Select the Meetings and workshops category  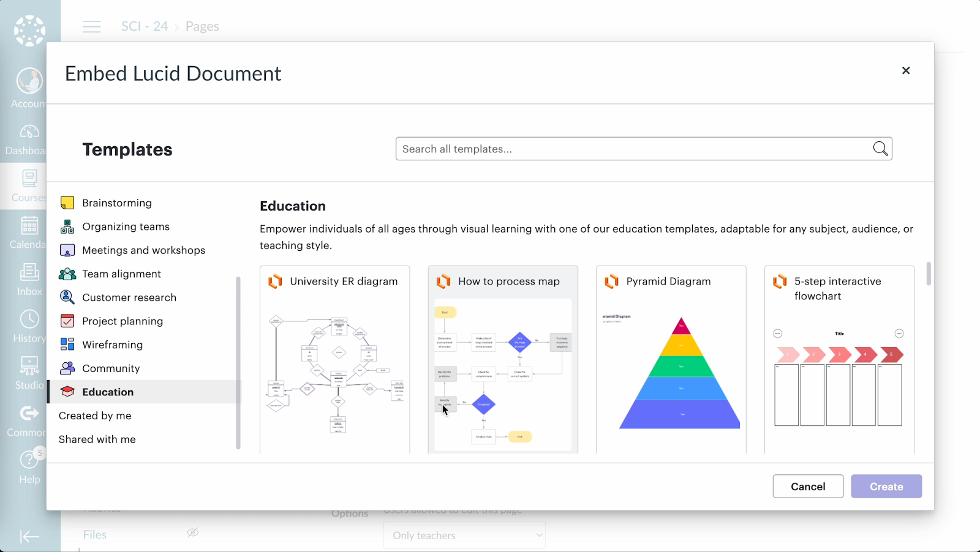tap(145, 250)
